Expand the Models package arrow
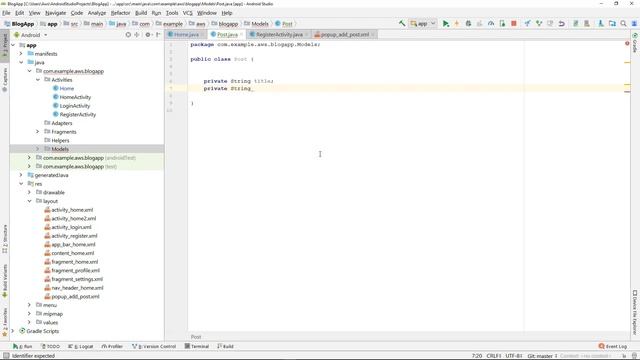This screenshot has height=360, width=640. click(x=38, y=149)
